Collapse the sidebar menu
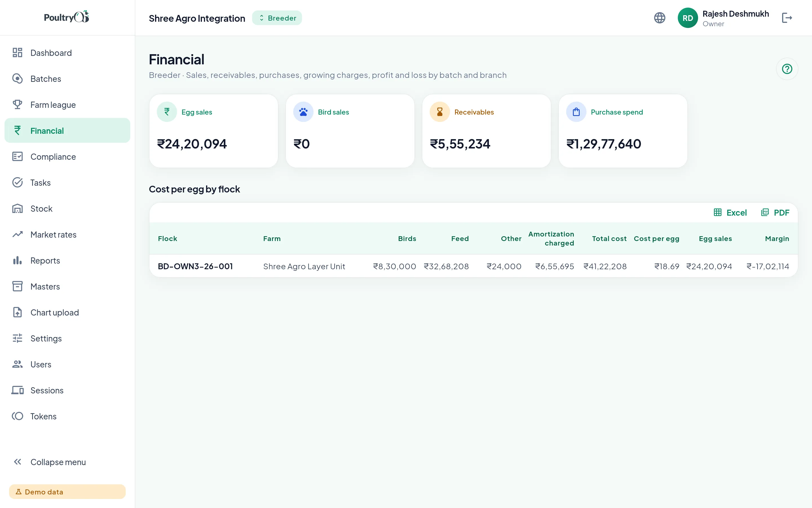The width and height of the screenshot is (812, 508). 67,462
